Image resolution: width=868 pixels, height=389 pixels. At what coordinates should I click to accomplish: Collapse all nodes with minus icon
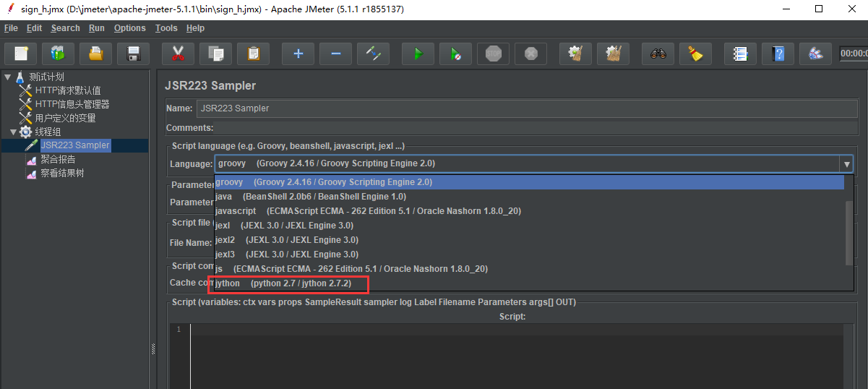pyautogui.click(x=335, y=54)
